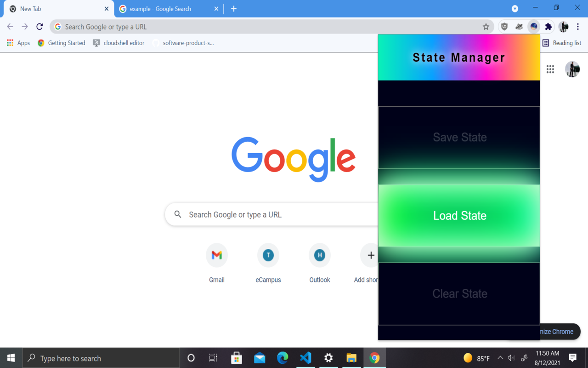Click the Google logo
The image size is (588, 368).
tap(294, 159)
